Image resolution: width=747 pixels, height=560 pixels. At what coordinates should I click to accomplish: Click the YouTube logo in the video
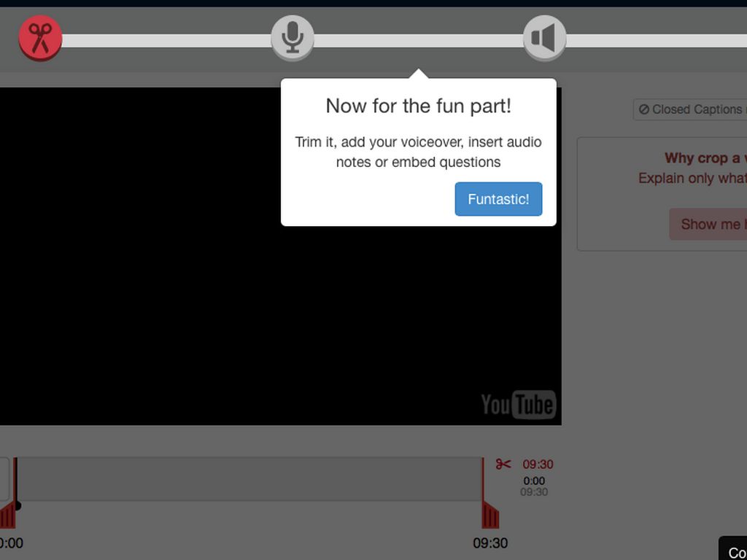tap(518, 405)
